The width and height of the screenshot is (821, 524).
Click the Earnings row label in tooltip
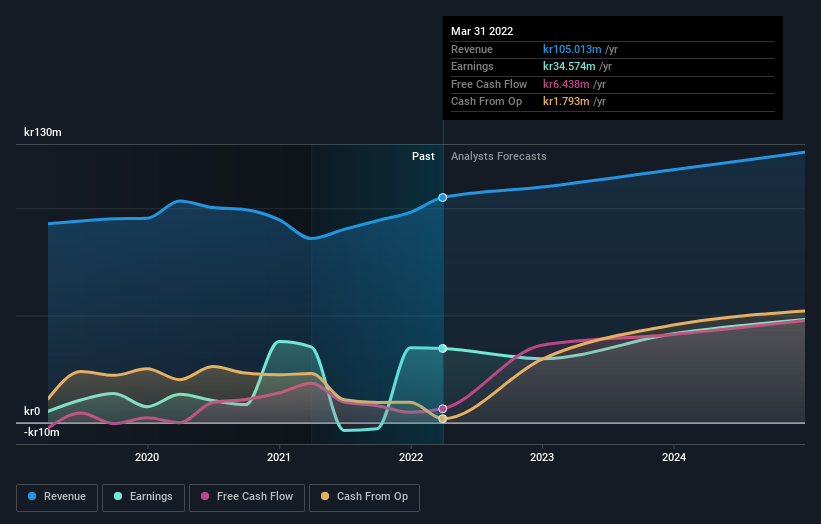472,66
